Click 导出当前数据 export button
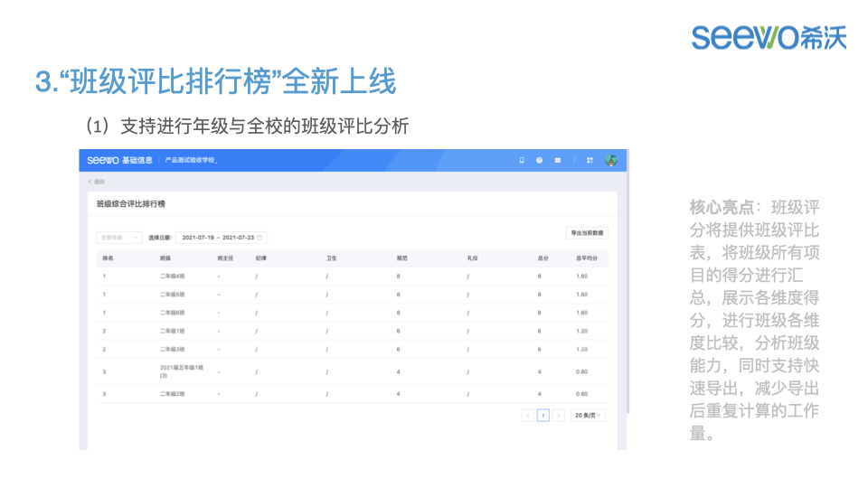The image size is (868, 488). [587, 233]
